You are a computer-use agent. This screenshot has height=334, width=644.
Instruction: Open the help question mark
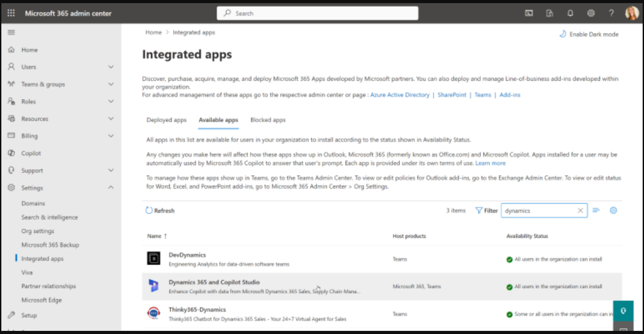(611, 13)
